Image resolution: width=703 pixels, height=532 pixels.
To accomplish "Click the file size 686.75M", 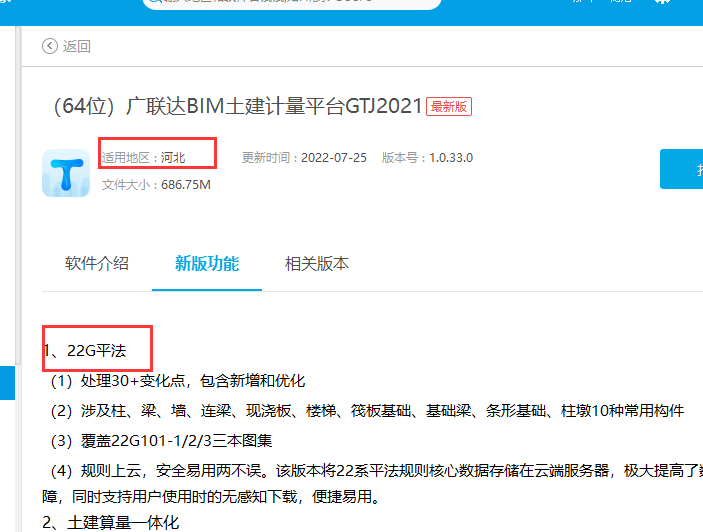I will coord(186,185).
